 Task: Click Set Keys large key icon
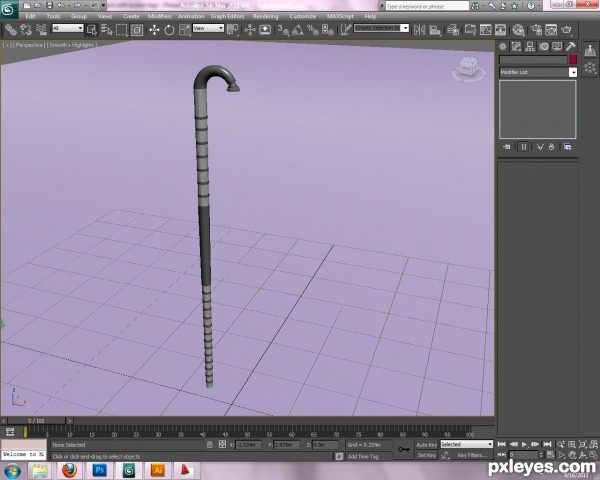pos(404,450)
